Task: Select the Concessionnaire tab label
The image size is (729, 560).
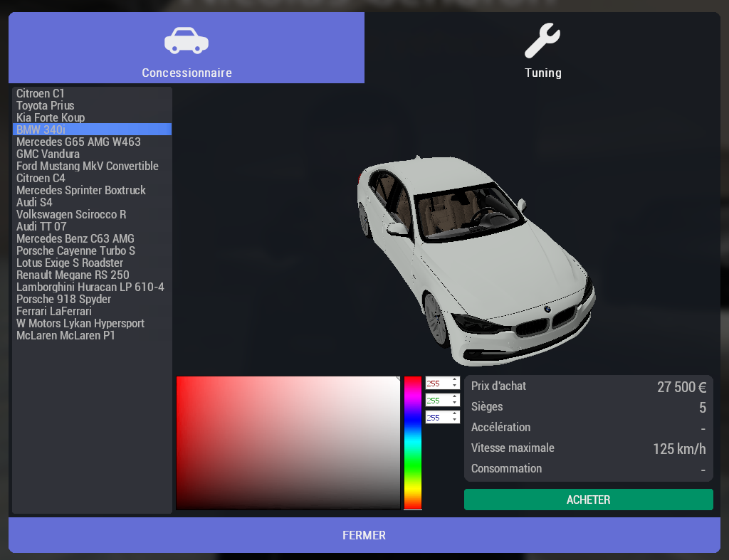Action: tap(187, 73)
